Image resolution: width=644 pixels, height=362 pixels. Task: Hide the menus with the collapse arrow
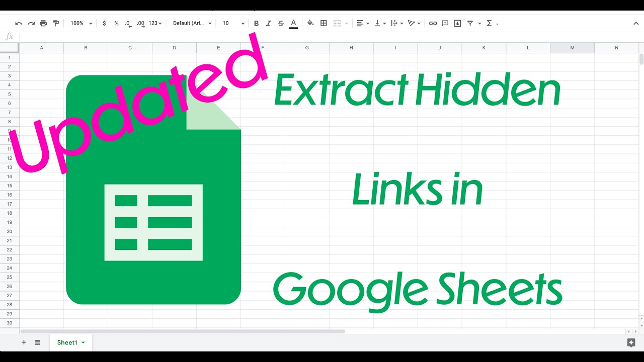pyautogui.click(x=635, y=23)
